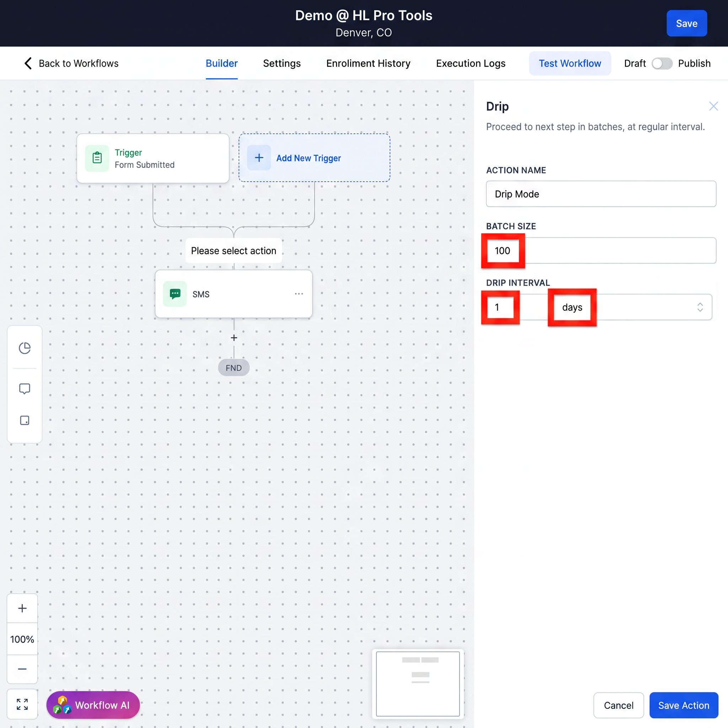Screen dimensions: 728x728
Task: Open the stats pie chart sidebar icon
Action: (25, 348)
